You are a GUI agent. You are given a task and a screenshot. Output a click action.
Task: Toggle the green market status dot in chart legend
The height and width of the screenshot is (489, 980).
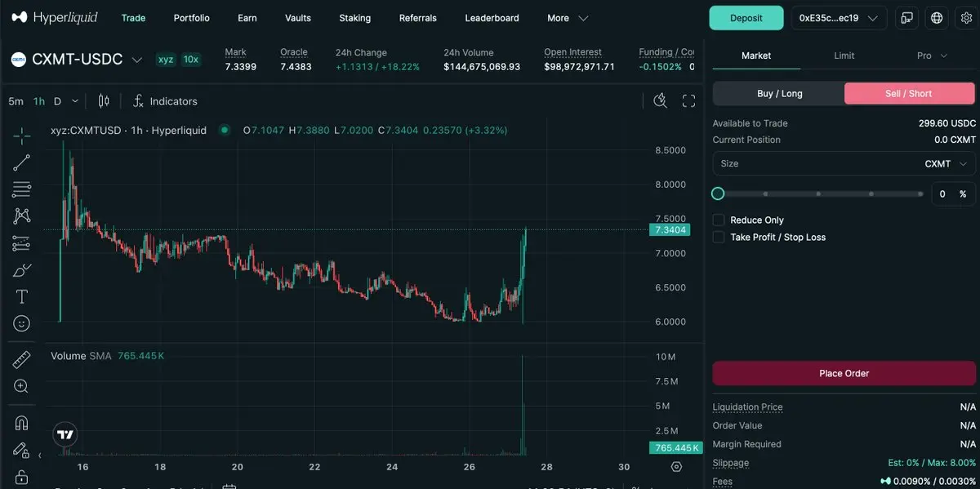(225, 130)
